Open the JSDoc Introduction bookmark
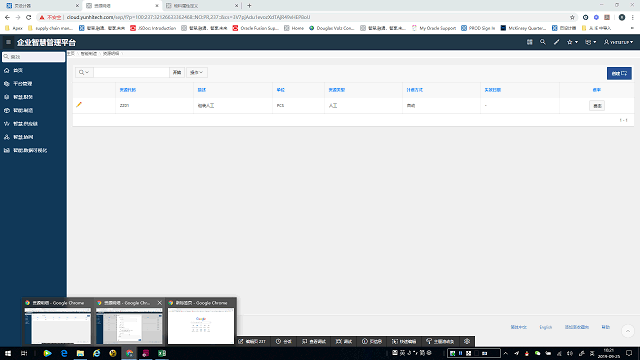640x360 pixels. coord(153,28)
